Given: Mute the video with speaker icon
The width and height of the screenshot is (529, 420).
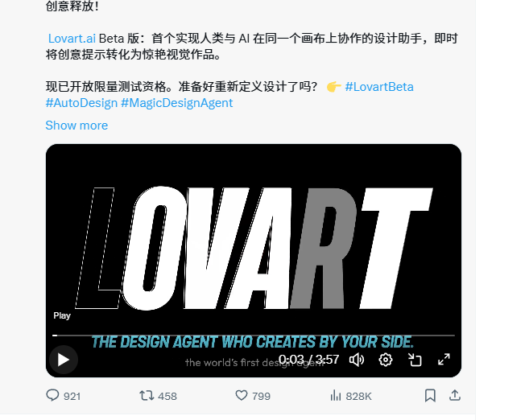Looking at the screenshot, I should pyautogui.click(x=356, y=360).
